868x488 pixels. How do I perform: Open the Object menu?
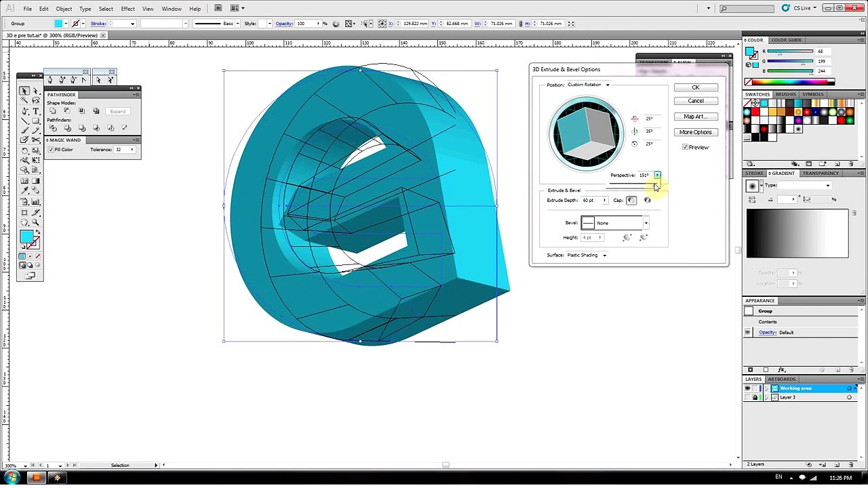[x=64, y=9]
